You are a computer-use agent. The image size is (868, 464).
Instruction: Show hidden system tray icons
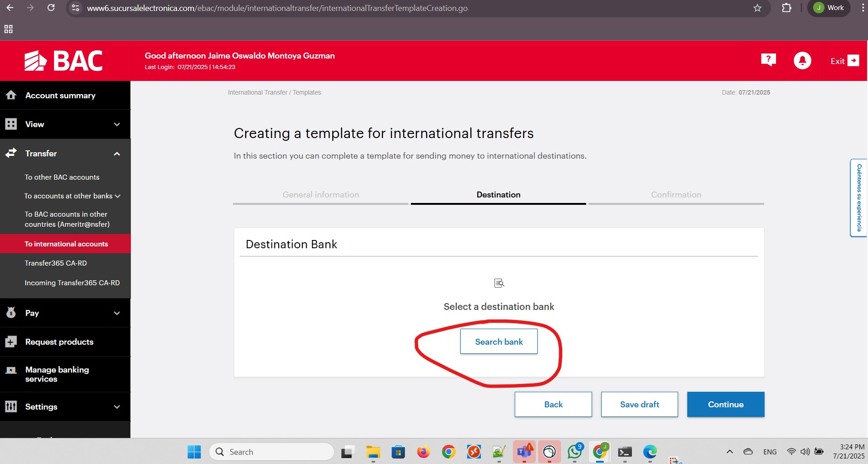point(730,452)
